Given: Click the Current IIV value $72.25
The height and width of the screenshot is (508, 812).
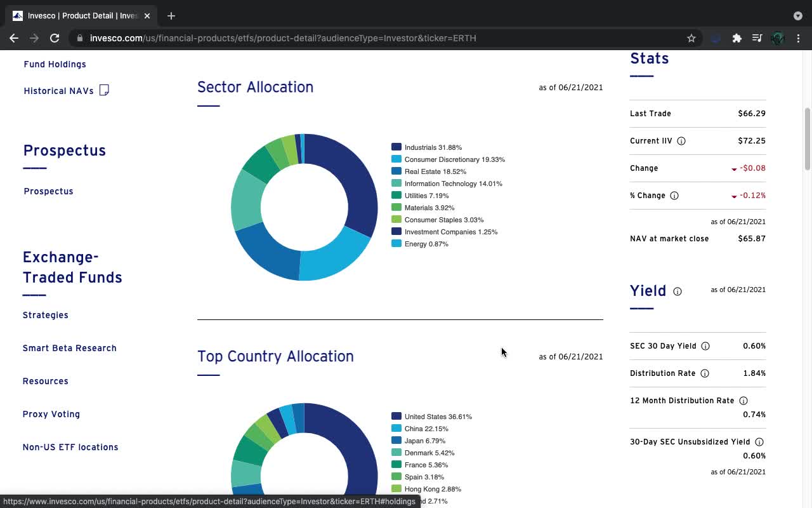Looking at the screenshot, I should 752,141.
